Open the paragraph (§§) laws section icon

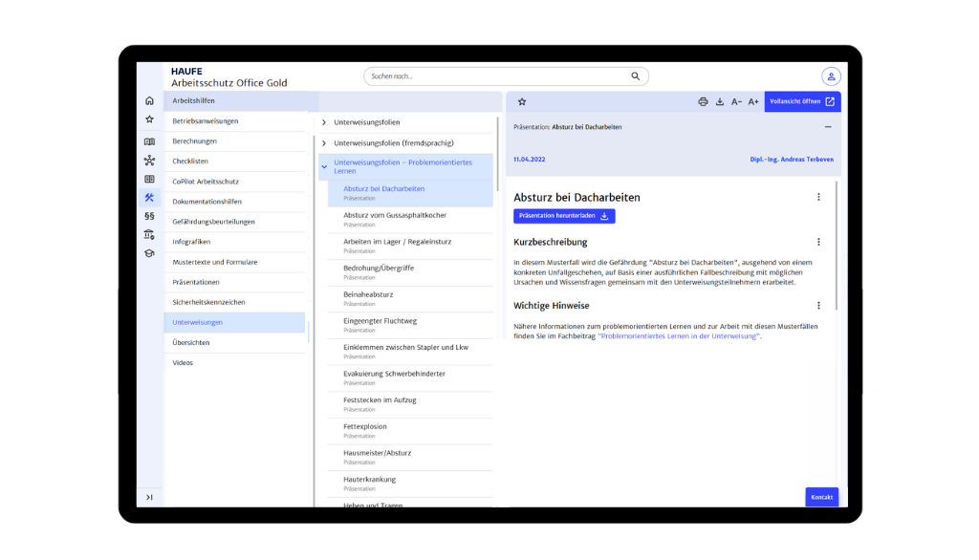tap(149, 216)
